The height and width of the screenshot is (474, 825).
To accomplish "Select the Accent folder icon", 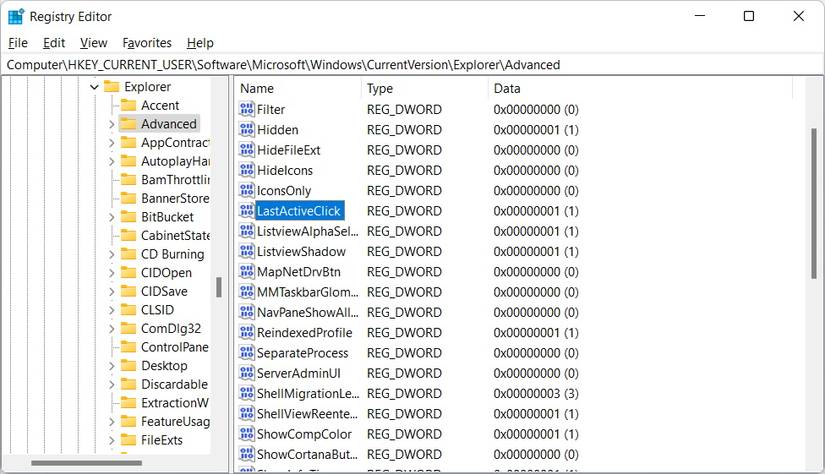I will click(x=128, y=106).
